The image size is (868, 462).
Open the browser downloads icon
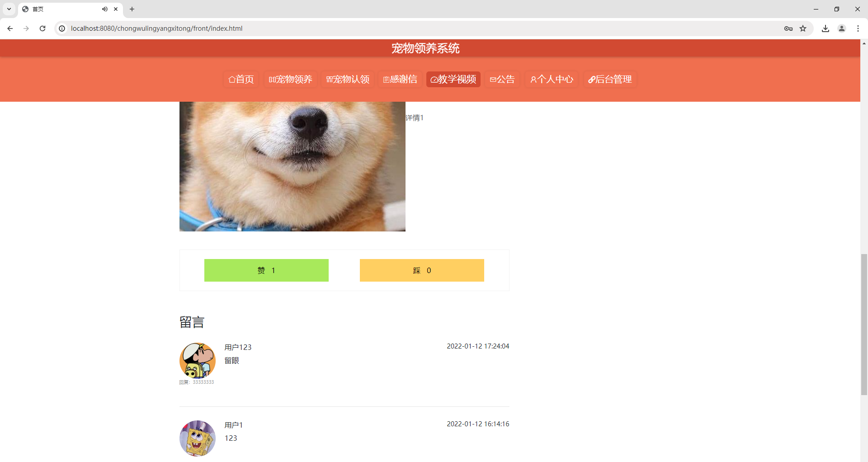pos(826,28)
